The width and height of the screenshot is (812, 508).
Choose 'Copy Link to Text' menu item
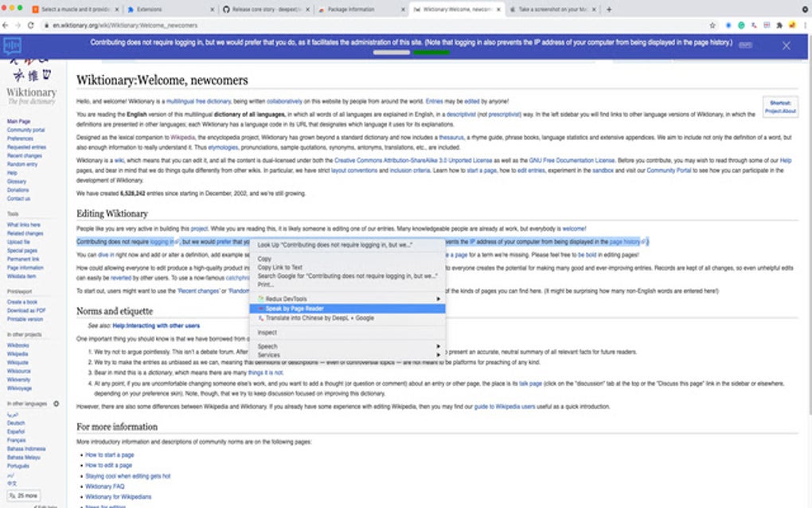(347, 268)
